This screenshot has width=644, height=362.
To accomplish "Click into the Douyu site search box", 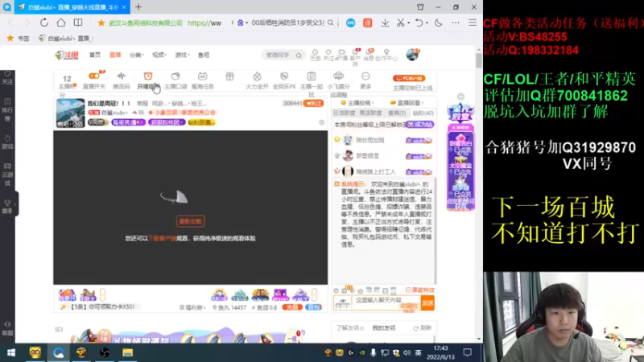I will (279, 55).
